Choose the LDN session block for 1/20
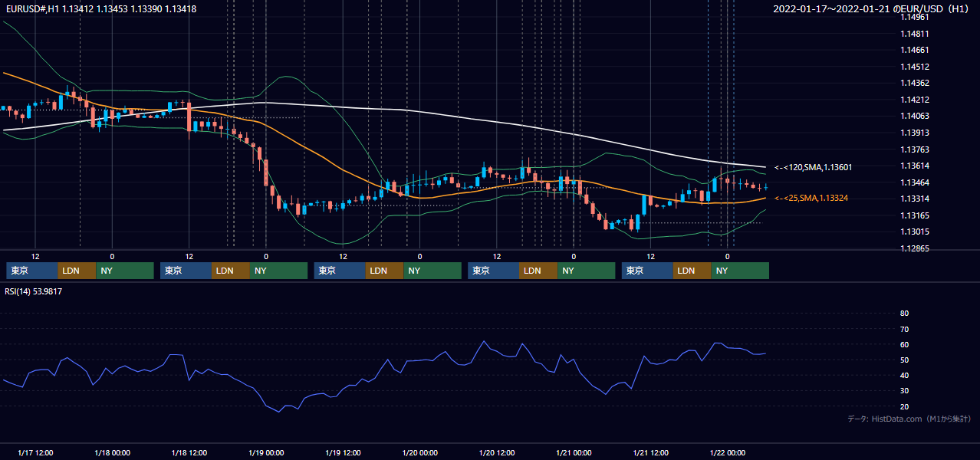The height and width of the screenshot is (460, 980). 538,271
